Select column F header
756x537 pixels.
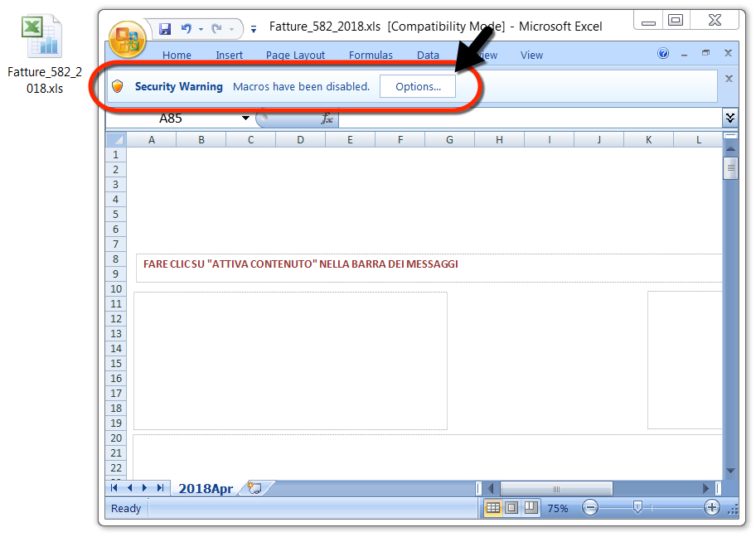point(400,140)
